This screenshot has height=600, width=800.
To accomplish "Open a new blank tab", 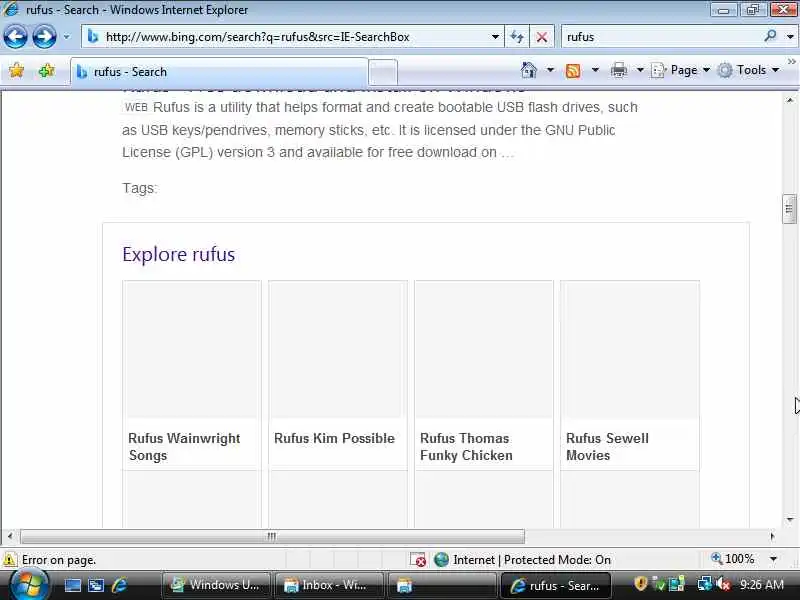I will pos(383,72).
